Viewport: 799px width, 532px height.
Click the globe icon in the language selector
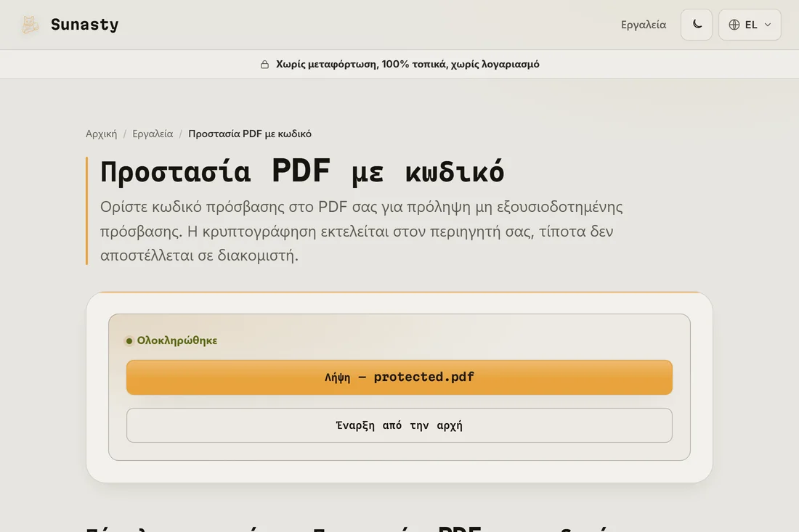[734, 25]
